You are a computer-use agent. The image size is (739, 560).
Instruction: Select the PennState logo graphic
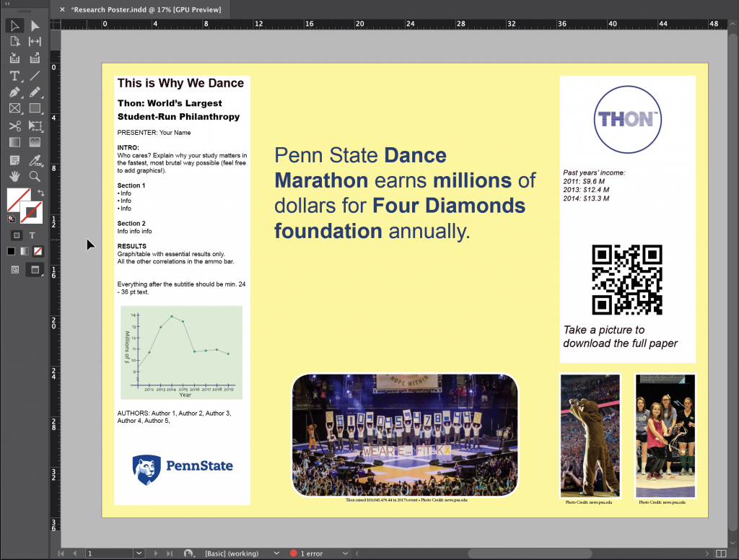[x=183, y=470]
